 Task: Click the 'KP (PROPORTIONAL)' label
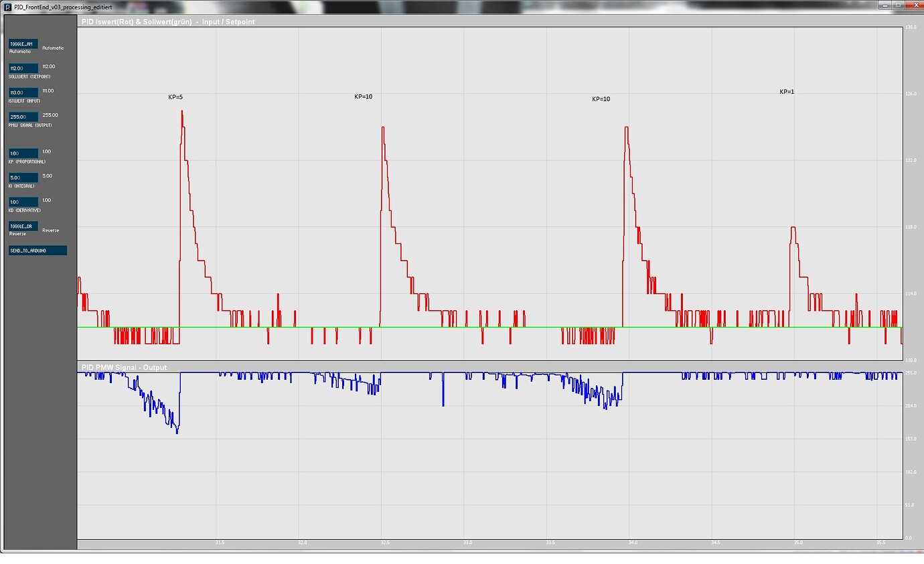pos(27,161)
